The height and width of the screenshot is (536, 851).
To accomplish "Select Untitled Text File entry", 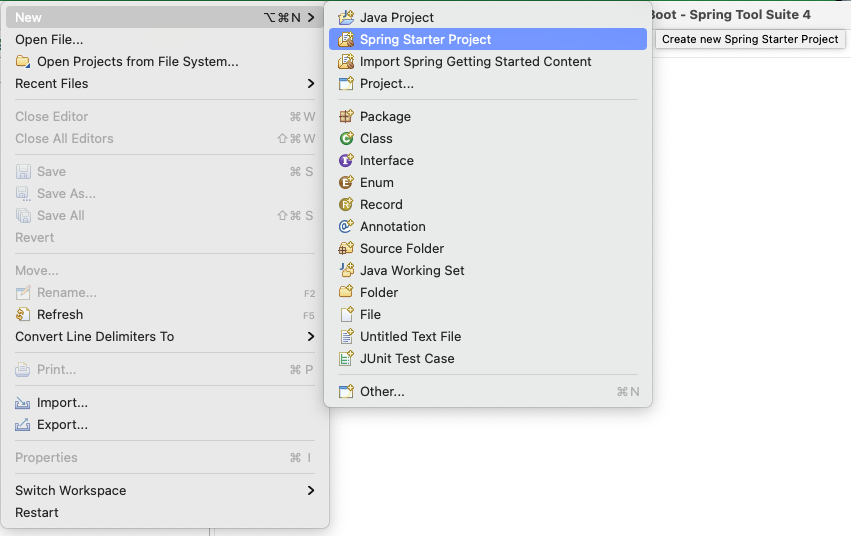I will pyautogui.click(x=488, y=336).
